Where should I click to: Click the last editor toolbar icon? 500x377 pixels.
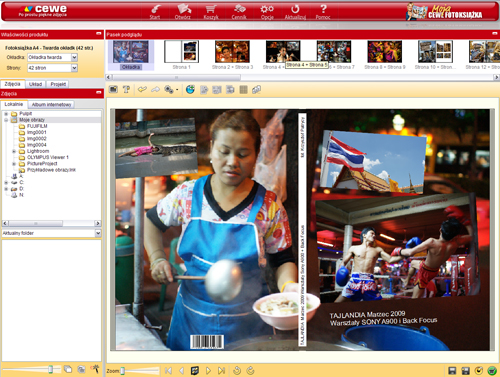[256, 89]
